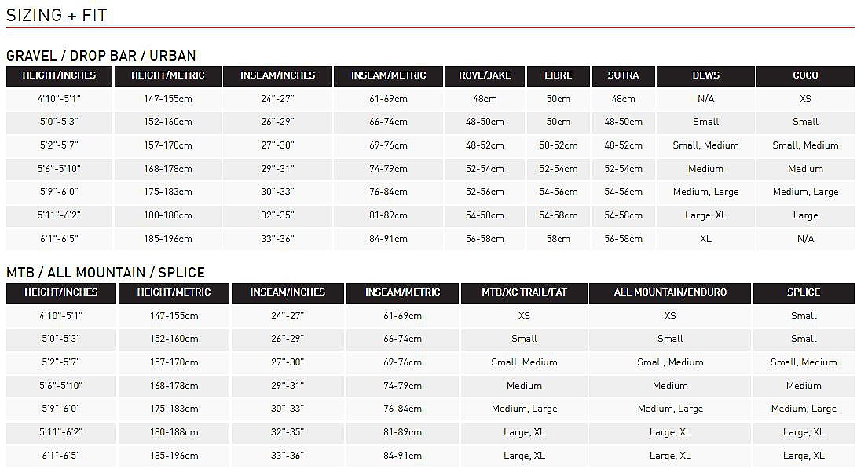Click the XL cell in DEWS column
The height and width of the screenshot is (470, 868).
click(x=705, y=239)
